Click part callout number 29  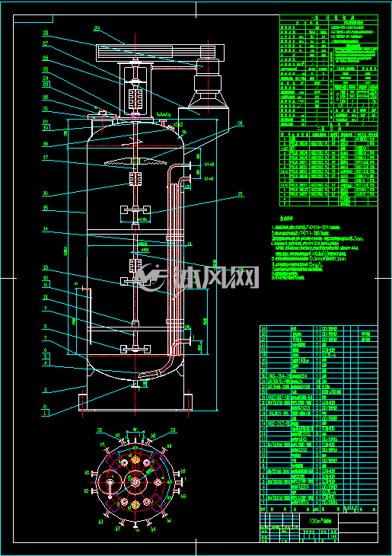97,29
